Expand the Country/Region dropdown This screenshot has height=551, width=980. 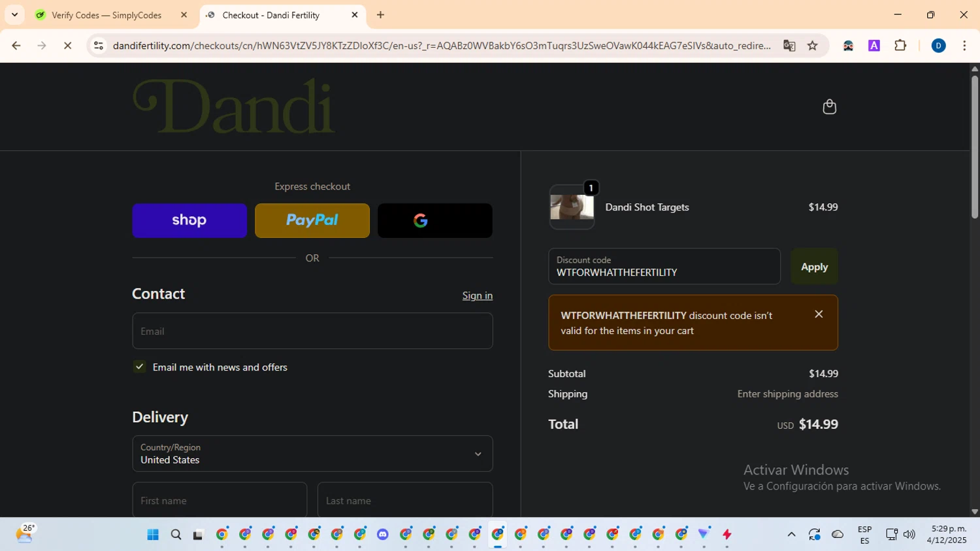coord(312,454)
